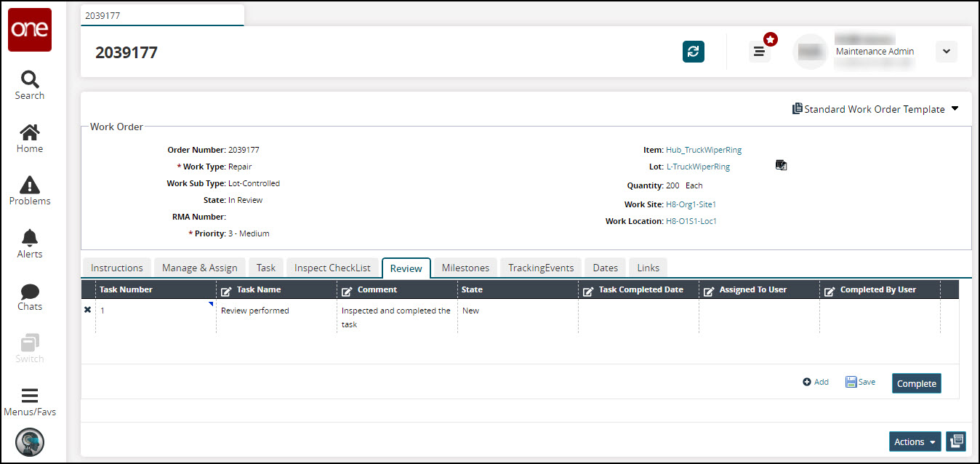Image resolution: width=980 pixels, height=464 pixels.
Task: Click the Complete button
Action: [917, 383]
